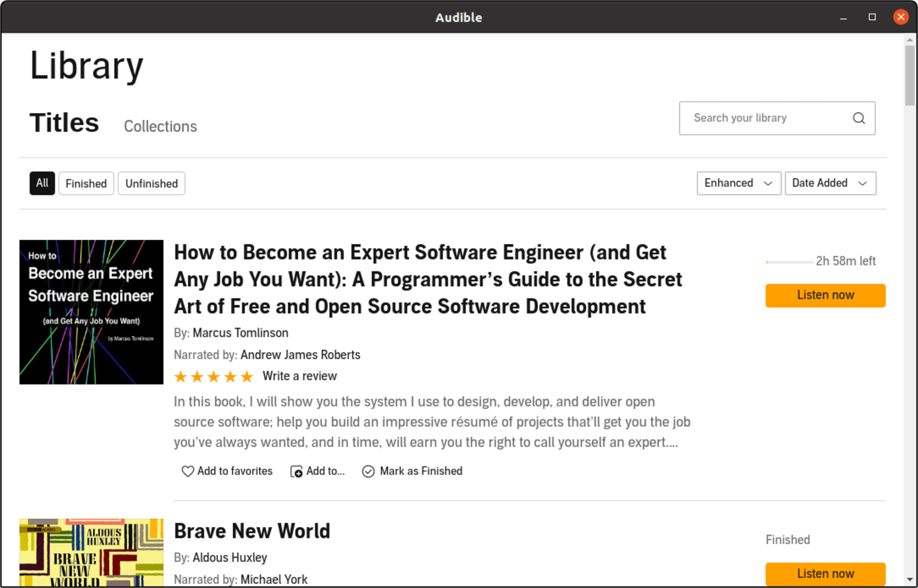This screenshot has height=588, width=918.
Task: Close the Audible window
Action: (x=901, y=17)
